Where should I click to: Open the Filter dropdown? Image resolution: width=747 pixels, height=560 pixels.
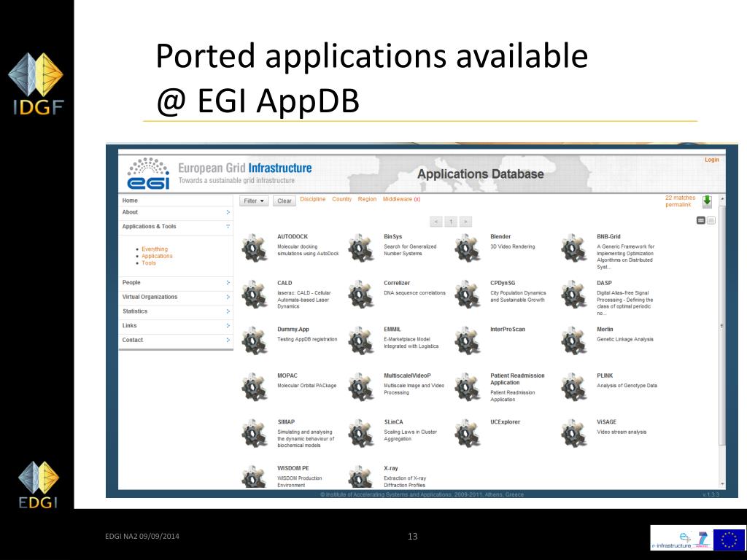click(x=254, y=201)
